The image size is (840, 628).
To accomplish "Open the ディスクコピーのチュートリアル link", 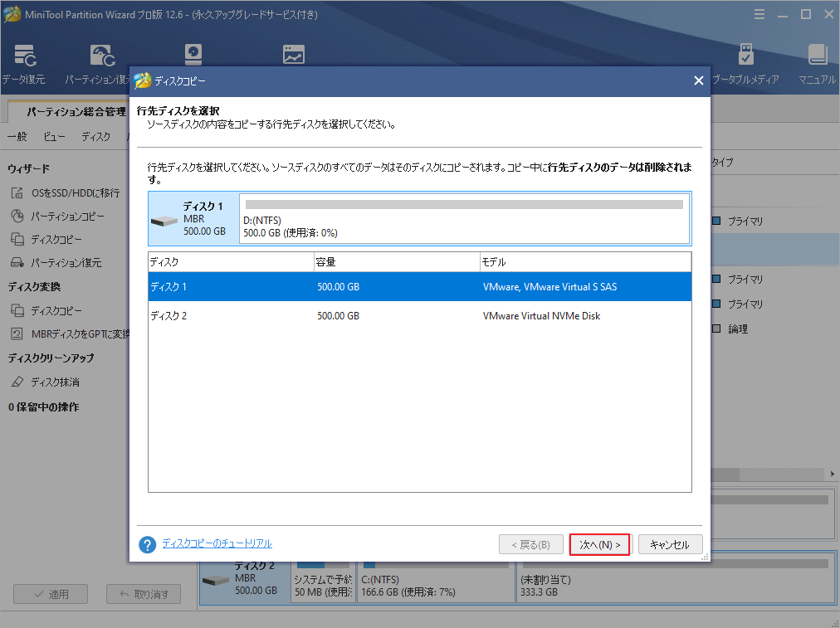I will click(216, 542).
